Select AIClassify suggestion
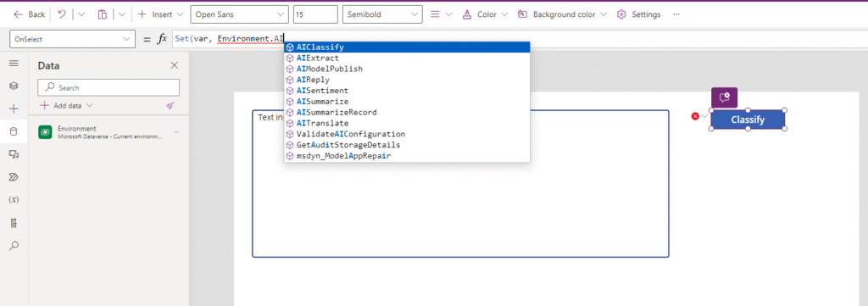Screen dimensions: 868x306 coord(407,47)
